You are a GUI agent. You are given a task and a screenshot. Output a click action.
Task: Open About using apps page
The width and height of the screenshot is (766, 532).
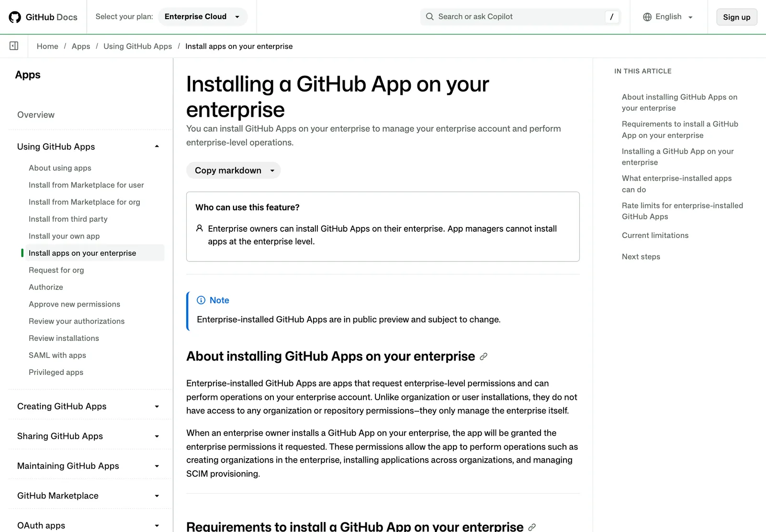[x=60, y=168]
